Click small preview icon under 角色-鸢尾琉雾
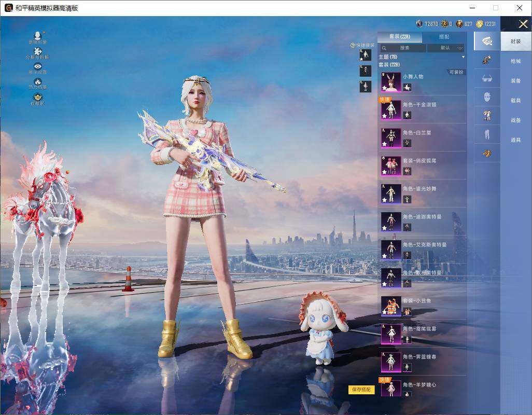The height and width of the screenshot is (415, 532). click(407, 340)
